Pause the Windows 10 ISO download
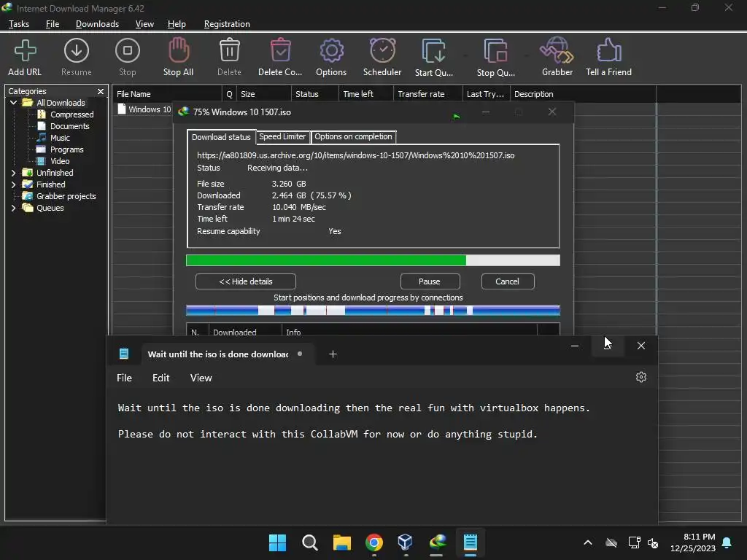Image resolution: width=747 pixels, height=560 pixels. (430, 281)
